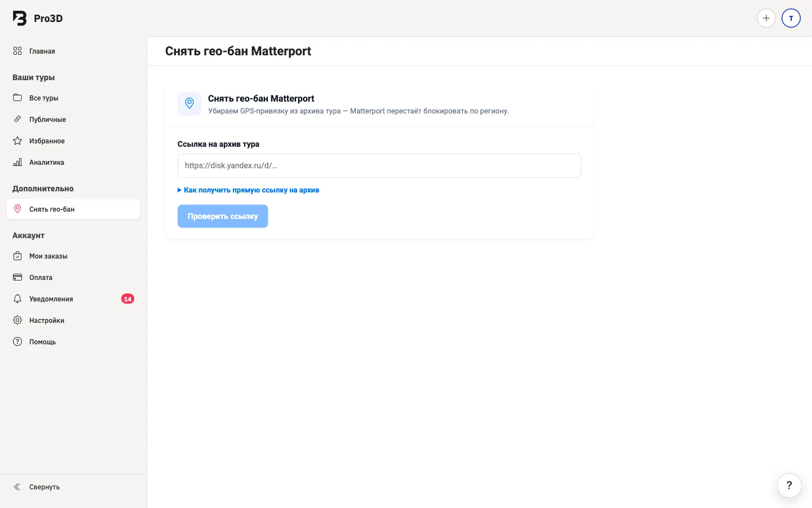Open Мои заказы page

click(x=73, y=256)
